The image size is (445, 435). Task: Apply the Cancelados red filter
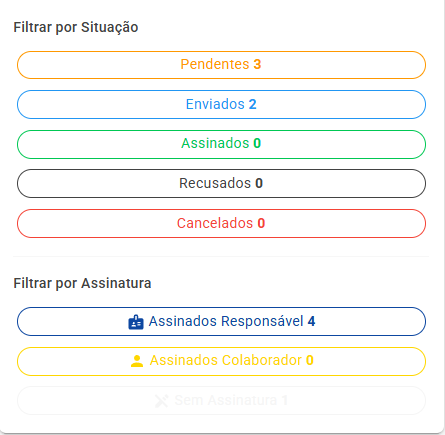221,223
